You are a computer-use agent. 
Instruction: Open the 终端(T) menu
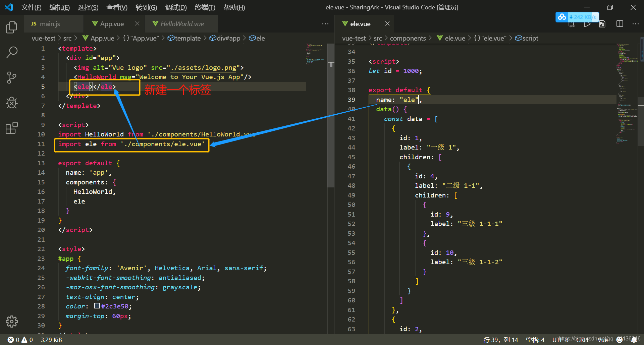click(205, 7)
